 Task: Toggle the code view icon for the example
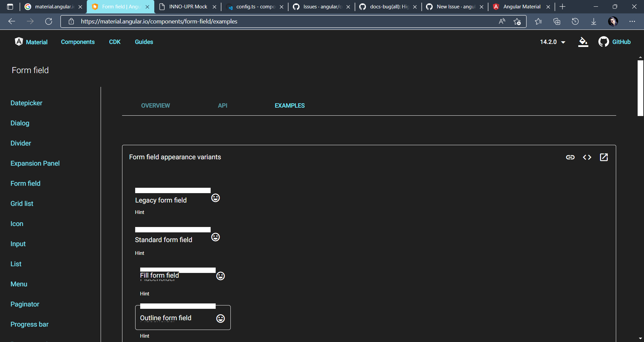587,157
